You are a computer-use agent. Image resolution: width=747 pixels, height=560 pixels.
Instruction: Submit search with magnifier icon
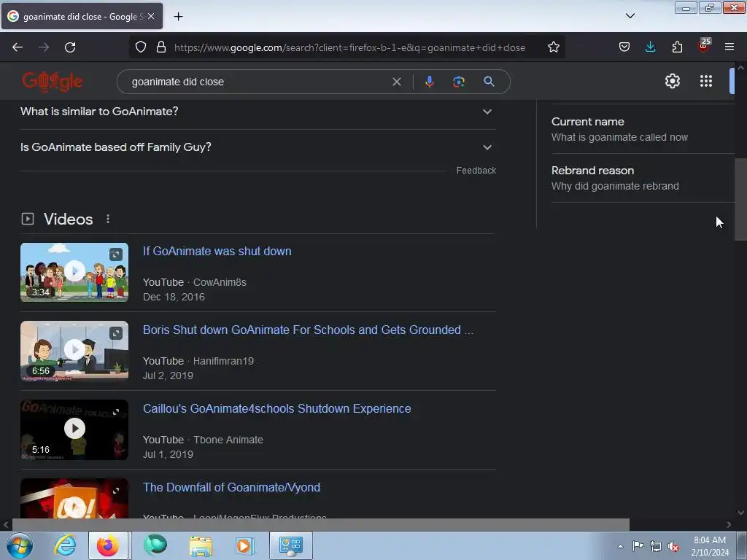tap(489, 82)
